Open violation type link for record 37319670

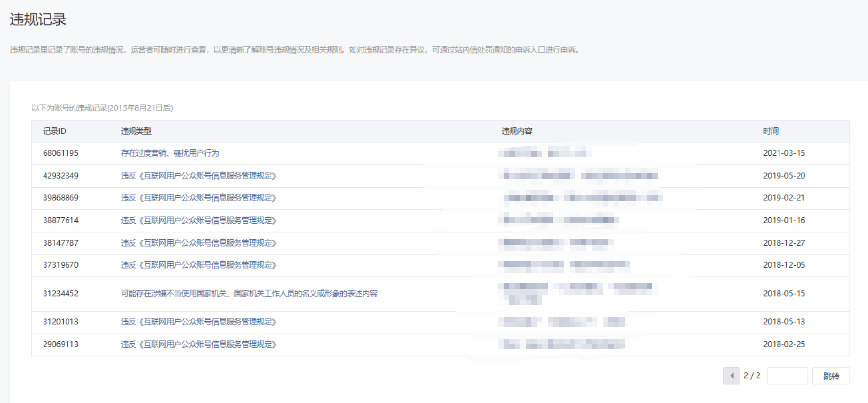199,265
